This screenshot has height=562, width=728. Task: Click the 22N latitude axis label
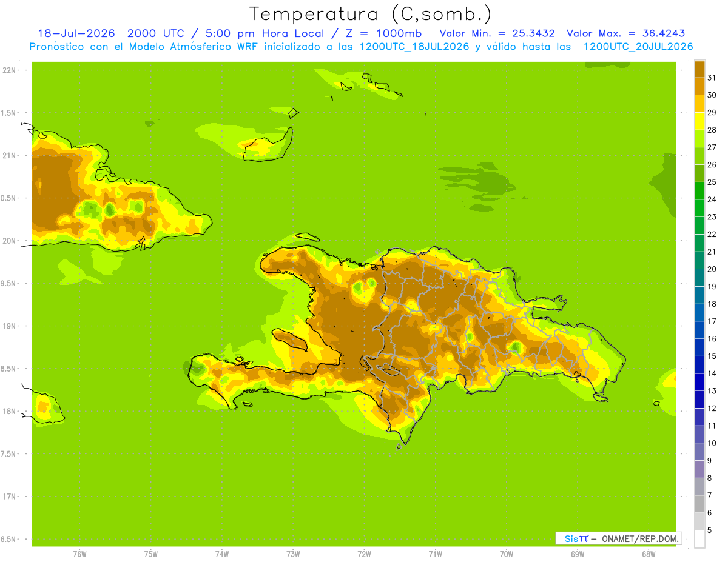[x=10, y=70]
